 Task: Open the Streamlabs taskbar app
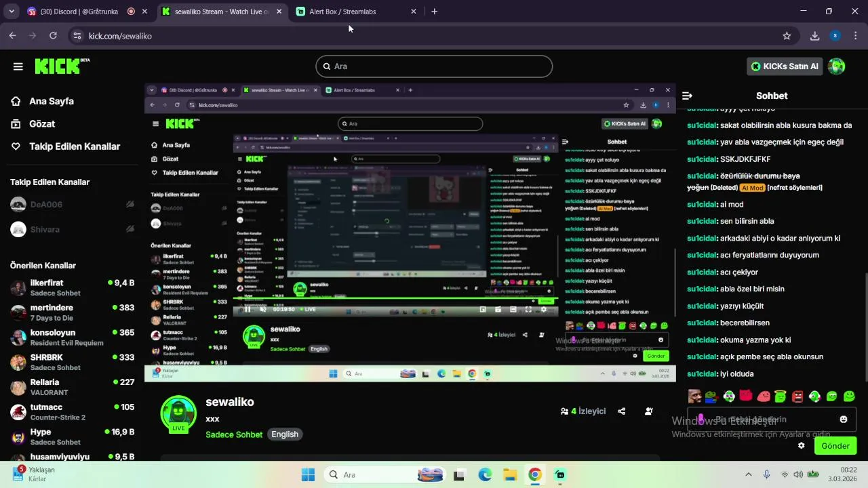[x=560, y=474]
